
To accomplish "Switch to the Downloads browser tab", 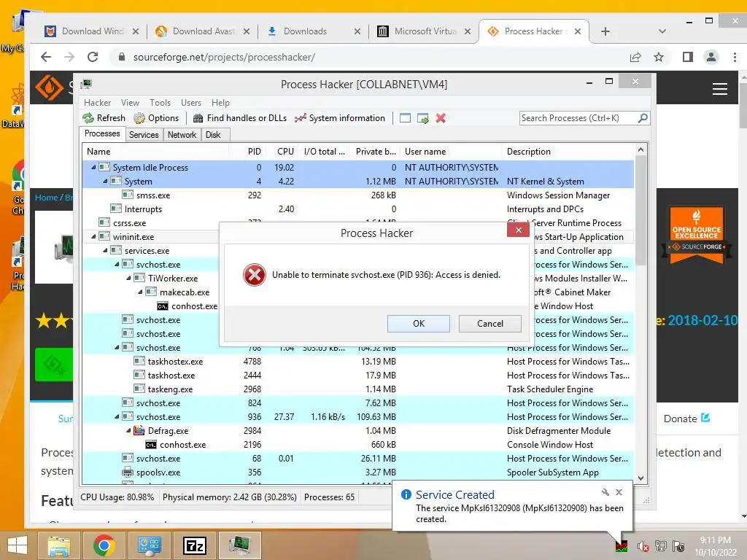I will click(312, 31).
